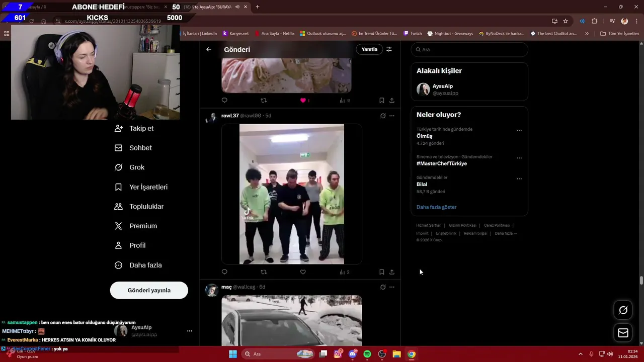Open the Bilal trending topic
Viewport: 644px width, 362px height.
(x=422, y=185)
